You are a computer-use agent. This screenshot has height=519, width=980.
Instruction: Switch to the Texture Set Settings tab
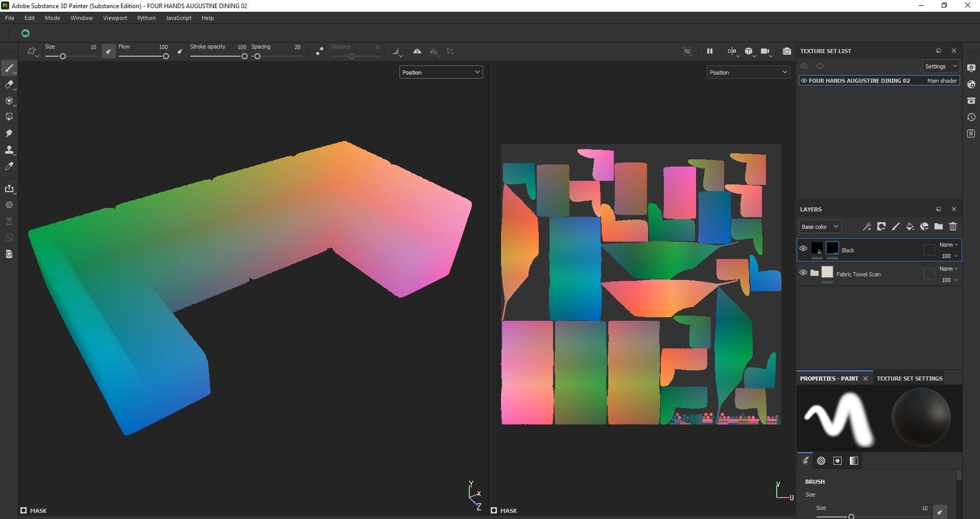910,379
